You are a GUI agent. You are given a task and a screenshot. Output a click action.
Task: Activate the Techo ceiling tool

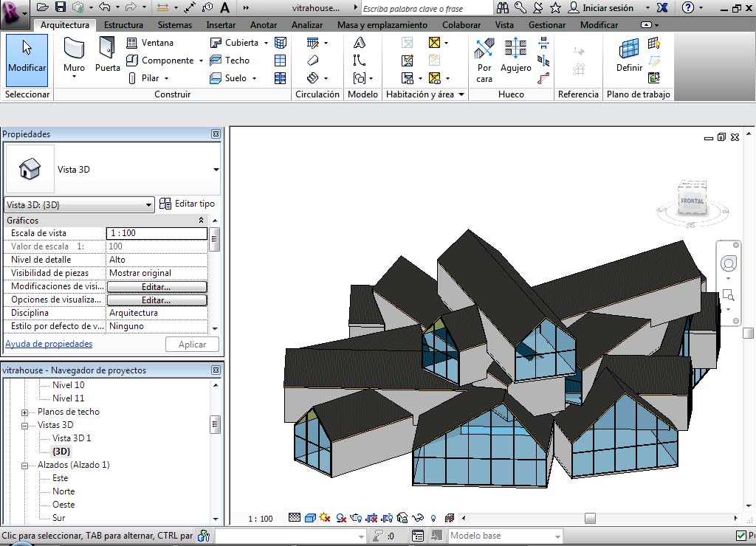tap(230, 61)
